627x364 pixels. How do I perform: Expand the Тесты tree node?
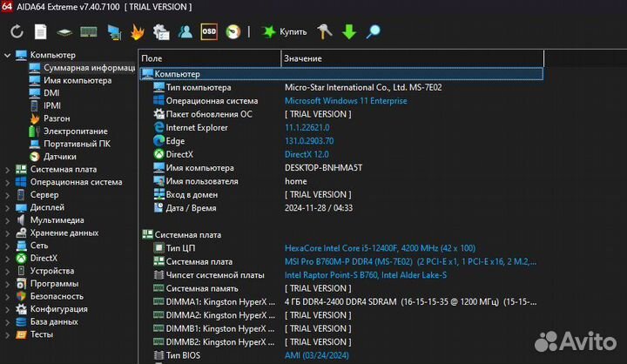[x=7, y=334]
